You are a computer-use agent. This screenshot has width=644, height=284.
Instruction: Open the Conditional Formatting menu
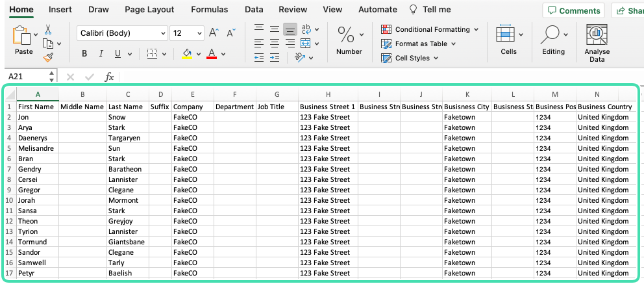tap(430, 29)
